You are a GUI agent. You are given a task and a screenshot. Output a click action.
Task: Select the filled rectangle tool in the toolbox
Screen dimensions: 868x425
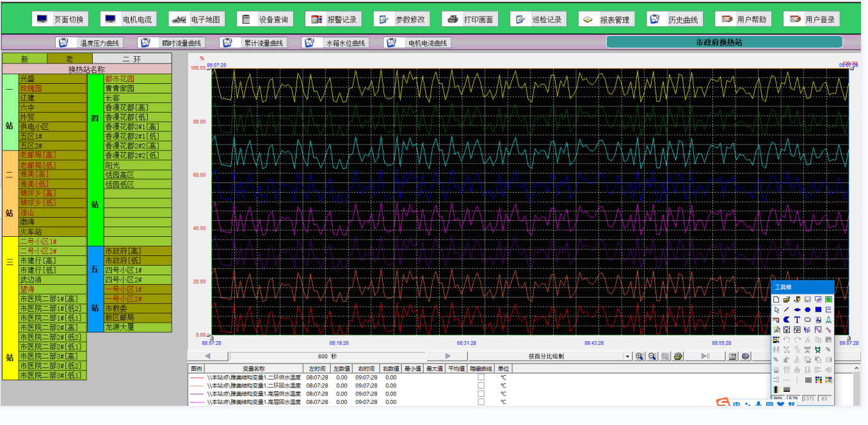818,310
